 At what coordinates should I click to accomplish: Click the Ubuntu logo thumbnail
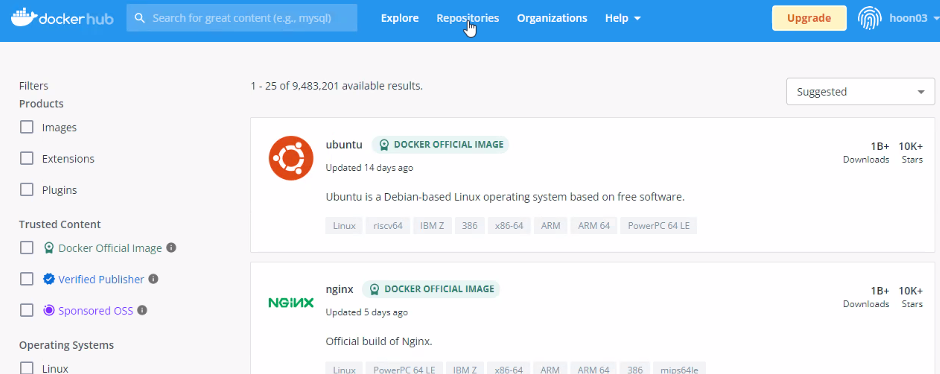pyautogui.click(x=291, y=158)
